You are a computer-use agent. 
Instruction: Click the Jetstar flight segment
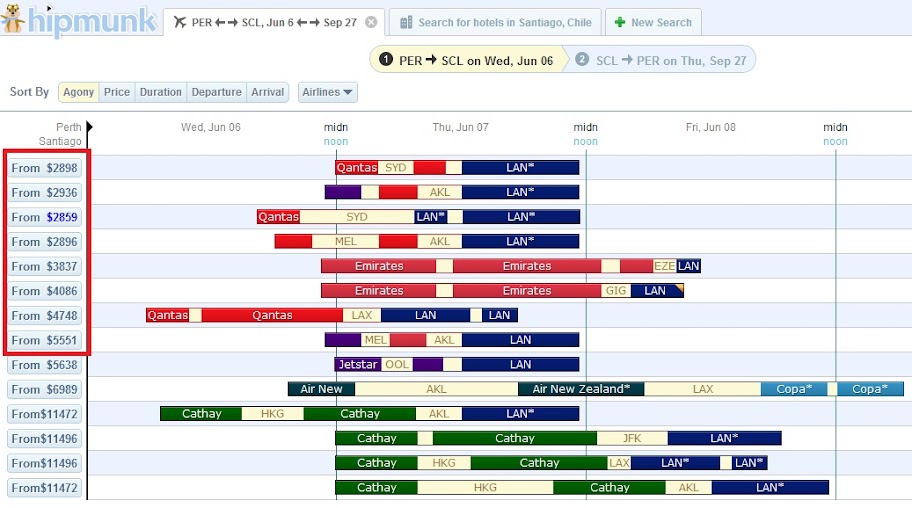358,364
